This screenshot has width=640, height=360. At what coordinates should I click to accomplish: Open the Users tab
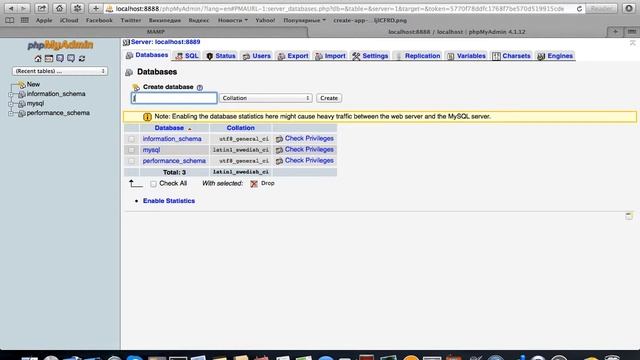click(257, 56)
